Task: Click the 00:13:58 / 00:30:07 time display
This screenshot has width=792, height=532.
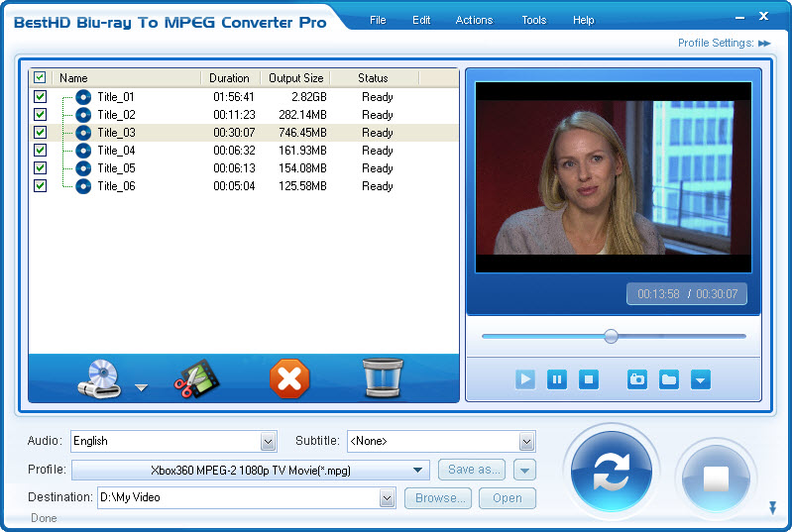Action: coord(687,294)
